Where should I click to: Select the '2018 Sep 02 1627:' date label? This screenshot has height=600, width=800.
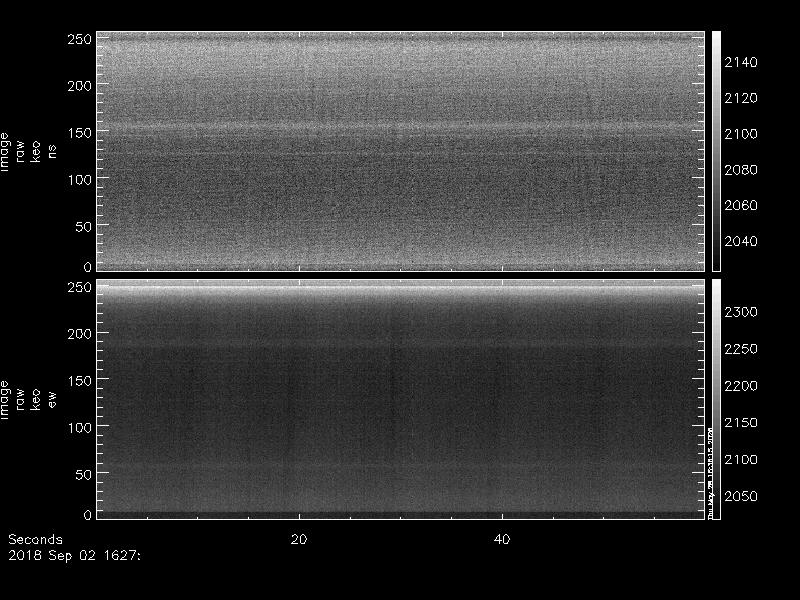(x=74, y=555)
